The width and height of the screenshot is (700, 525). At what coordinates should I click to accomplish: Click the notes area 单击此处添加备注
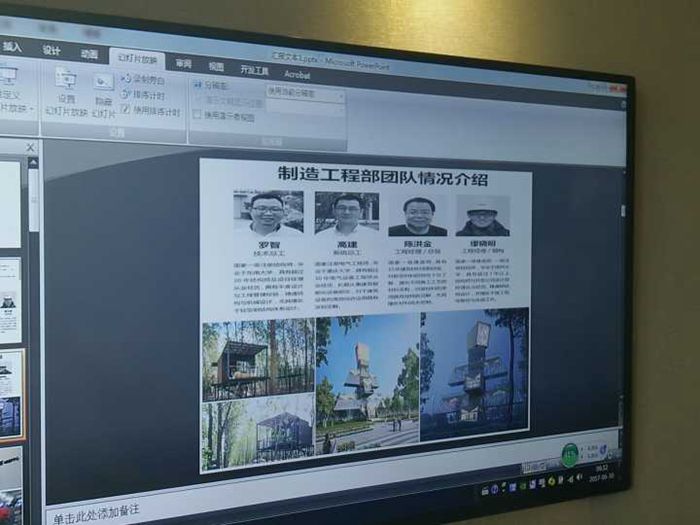[96, 514]
